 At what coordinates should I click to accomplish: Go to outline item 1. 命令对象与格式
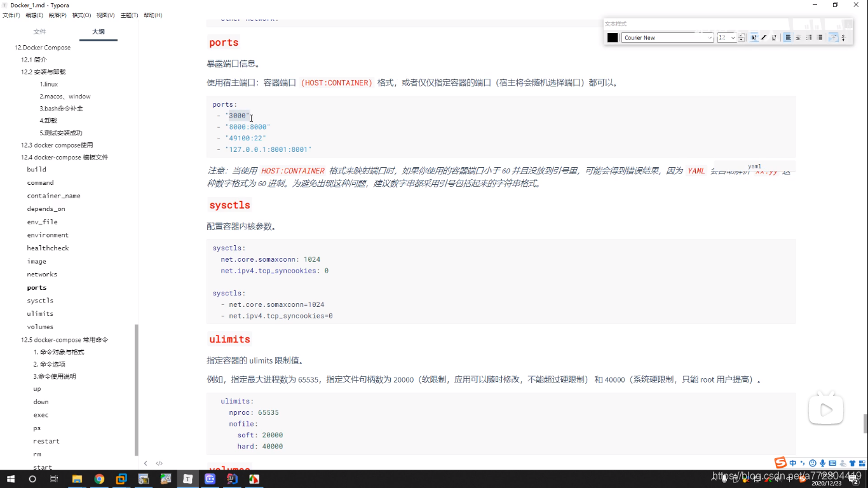(x=58, y=352)
